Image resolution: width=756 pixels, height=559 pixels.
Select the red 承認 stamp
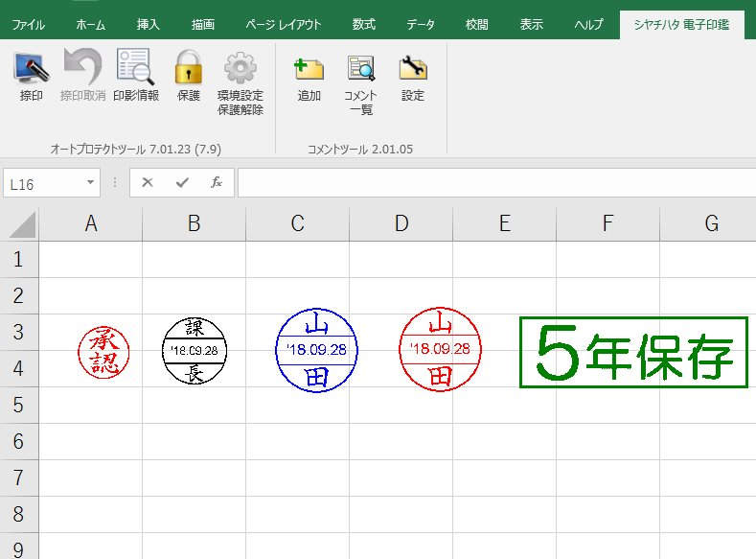click(x=103, y=352)
